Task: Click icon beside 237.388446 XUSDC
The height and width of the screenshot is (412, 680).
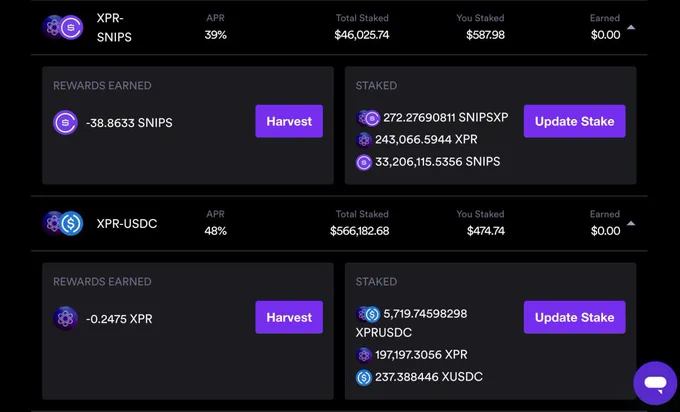Action: coord(364,377)
